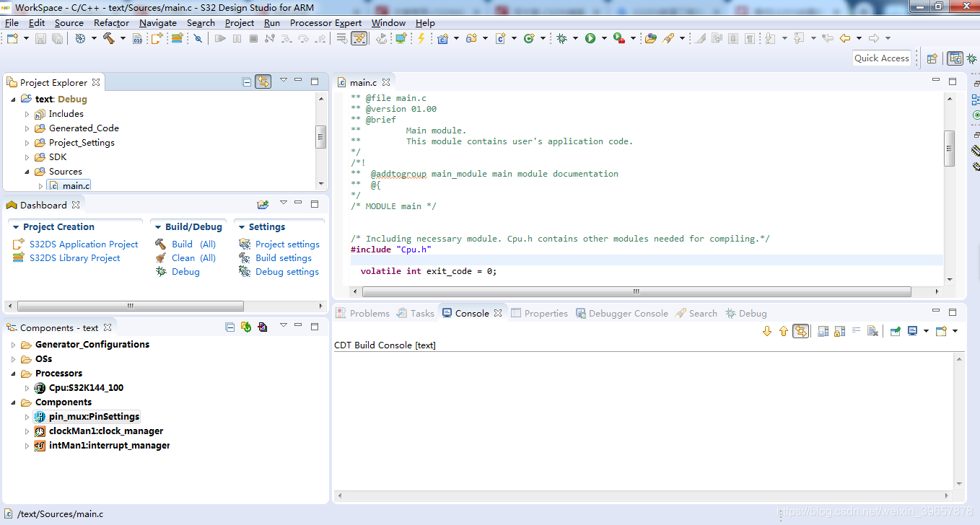
Task: Open the Navigate menu
Action: pyautogui.click(x=158, y=22)
